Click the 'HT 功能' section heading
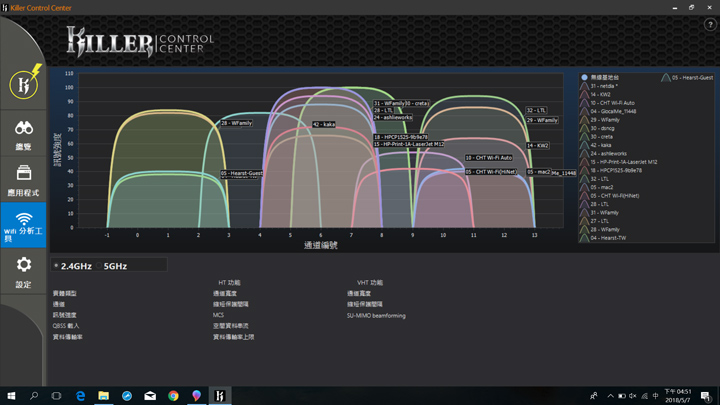 (x=229, y=282)
